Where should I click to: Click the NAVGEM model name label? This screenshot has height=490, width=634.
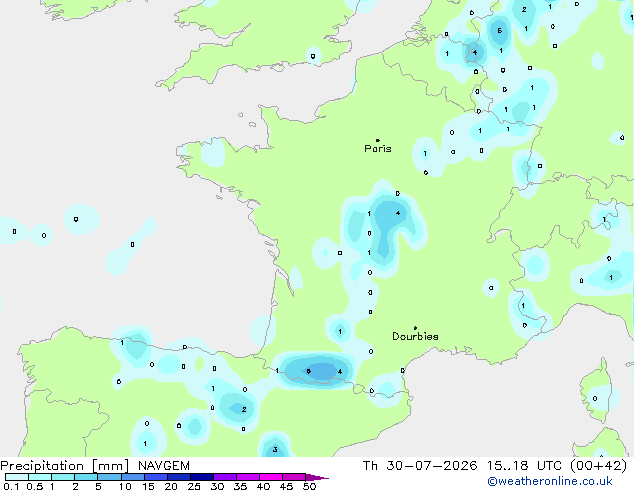coord(164,466)
